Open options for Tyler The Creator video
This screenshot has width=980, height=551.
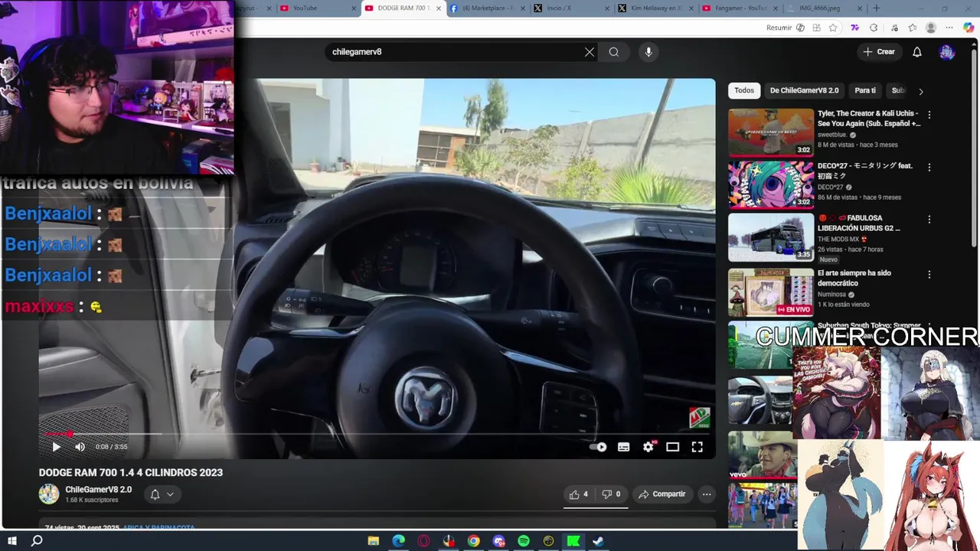tap(929, 115)
